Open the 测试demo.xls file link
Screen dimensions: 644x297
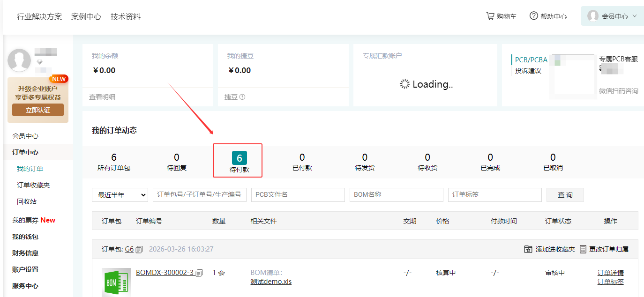coord(271,282)
